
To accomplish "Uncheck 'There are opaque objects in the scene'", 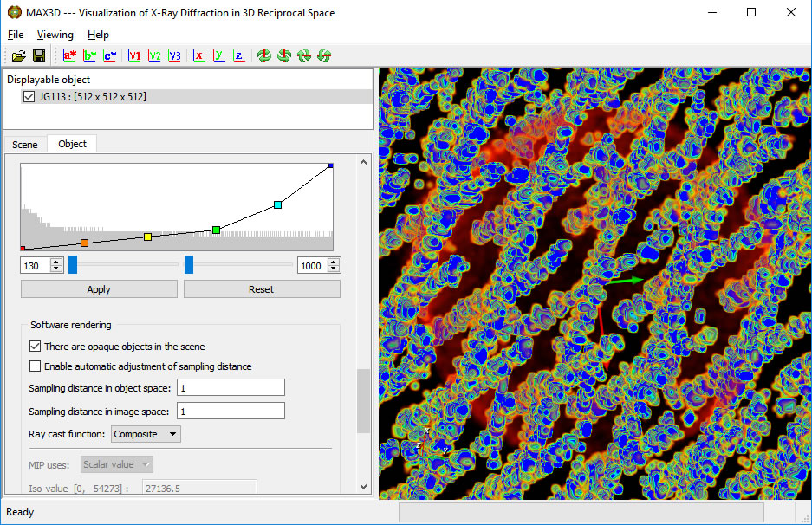I will [36, 347].
